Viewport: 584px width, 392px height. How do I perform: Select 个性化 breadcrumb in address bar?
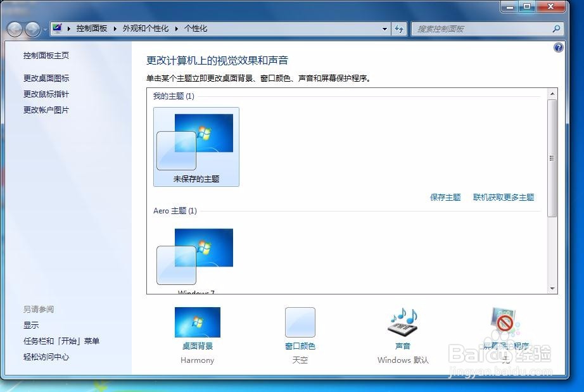(x=196, y=28)
